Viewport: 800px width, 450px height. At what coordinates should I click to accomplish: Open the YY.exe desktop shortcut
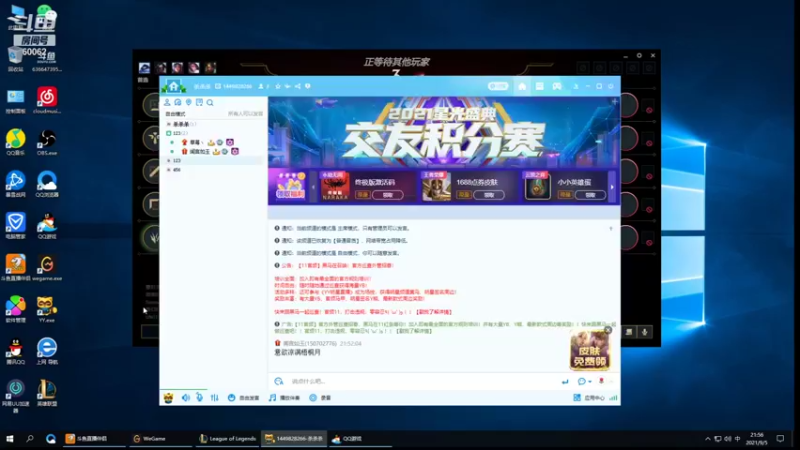click(47, 309)
